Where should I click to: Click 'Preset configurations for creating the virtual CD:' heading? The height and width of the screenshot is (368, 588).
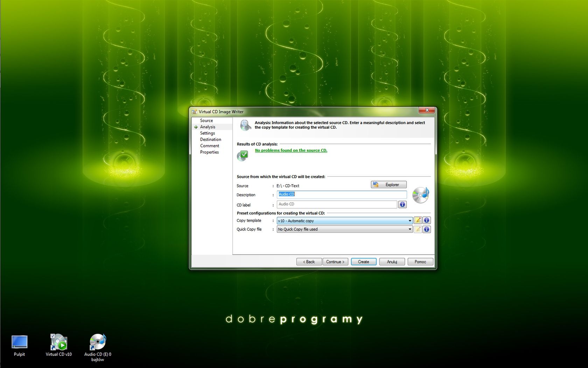[x=281, y=213]
